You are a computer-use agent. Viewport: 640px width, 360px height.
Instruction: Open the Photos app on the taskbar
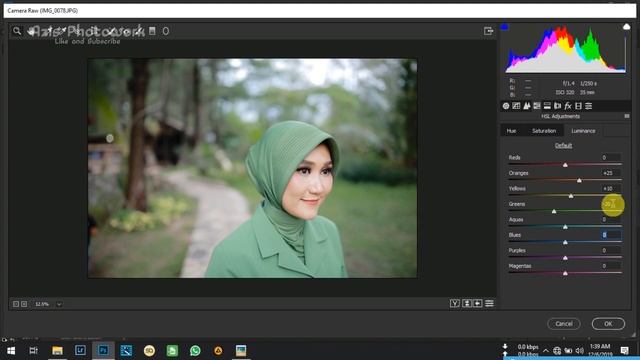coord(241,351)
